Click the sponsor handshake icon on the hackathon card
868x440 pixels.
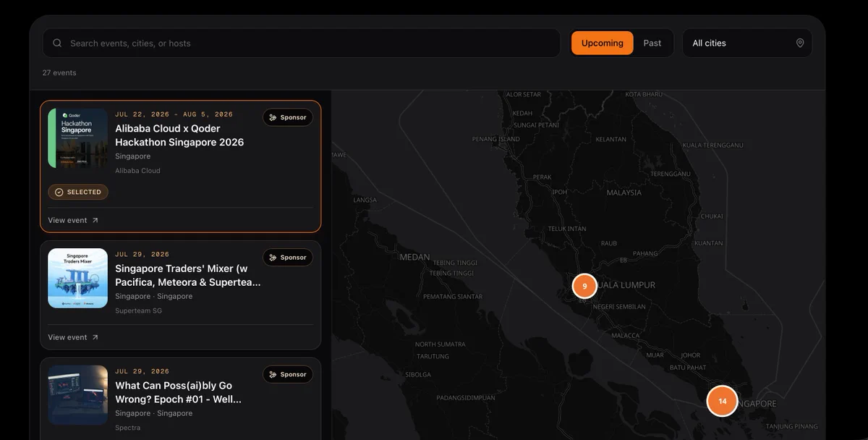pyautogui.click(x=273, y=117)
